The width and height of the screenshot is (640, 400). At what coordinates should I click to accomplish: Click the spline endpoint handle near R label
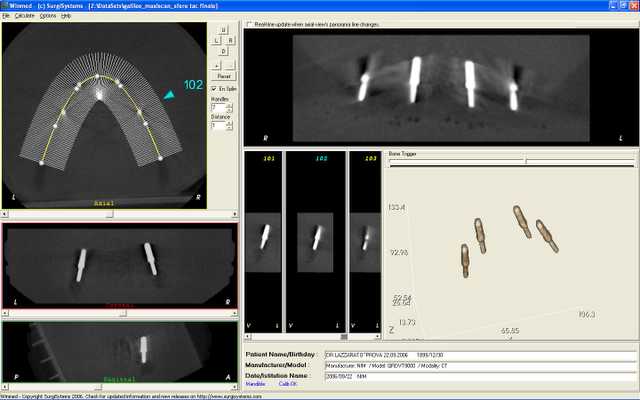click(160, 158)
